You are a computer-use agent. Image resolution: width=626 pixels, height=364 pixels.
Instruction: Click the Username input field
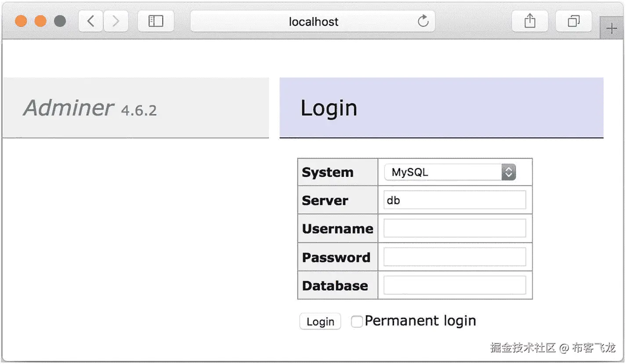455,228
